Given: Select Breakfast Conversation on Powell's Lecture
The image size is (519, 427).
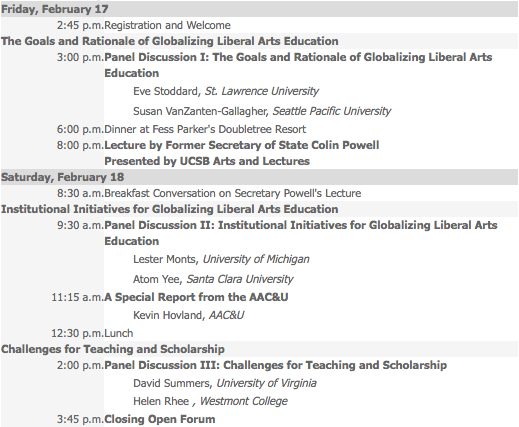Looking at the screenshot, I should 233,193.
